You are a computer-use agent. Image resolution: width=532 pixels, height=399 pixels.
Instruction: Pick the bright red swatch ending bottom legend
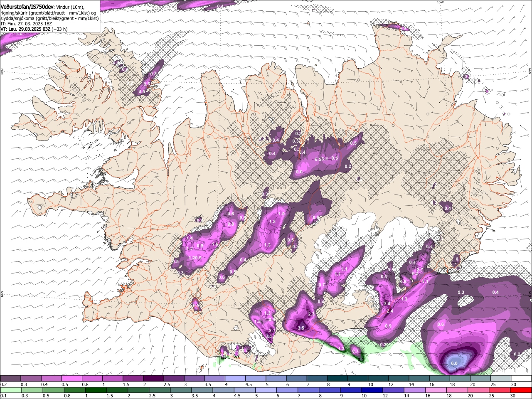coord(521,390)
